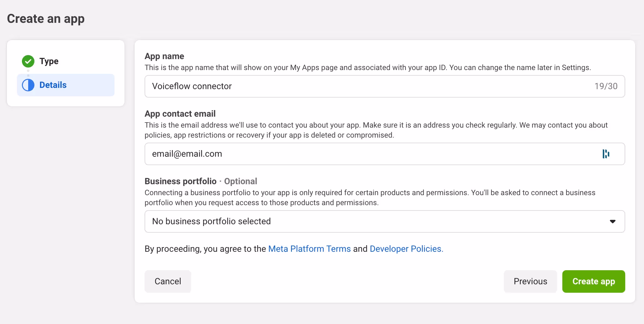Click the 19/30 character counter
The height and width of the screenshot is (324, 644).
pyautogui.click(x=606, y=86)
